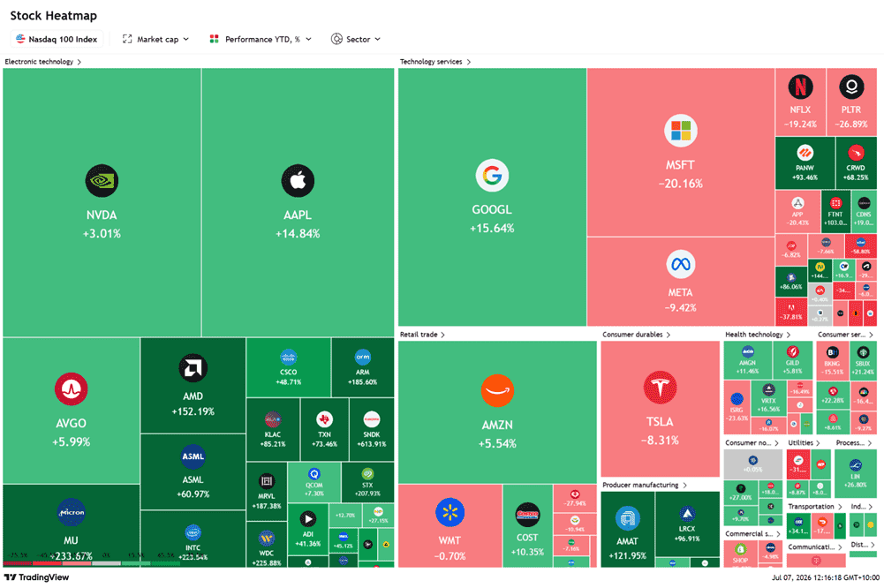Screen dimensions: 884x588
Task: Click the LIN +26.80% tile
Action: click(x=856, y=472)
